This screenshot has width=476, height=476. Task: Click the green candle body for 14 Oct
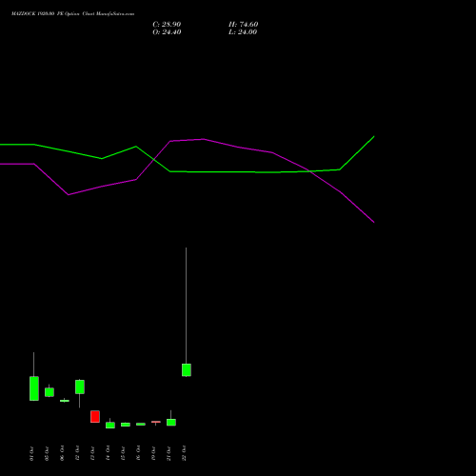coord(110,426)
